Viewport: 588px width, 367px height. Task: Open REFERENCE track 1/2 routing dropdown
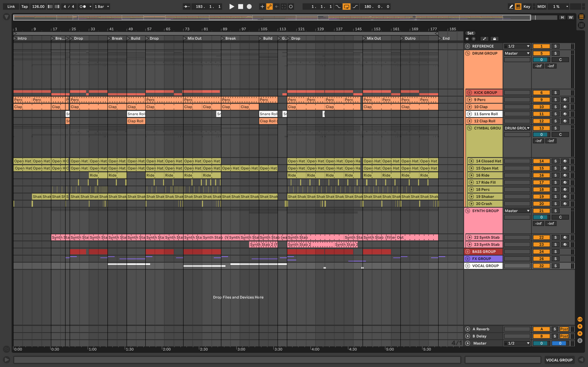coord(517,46)
